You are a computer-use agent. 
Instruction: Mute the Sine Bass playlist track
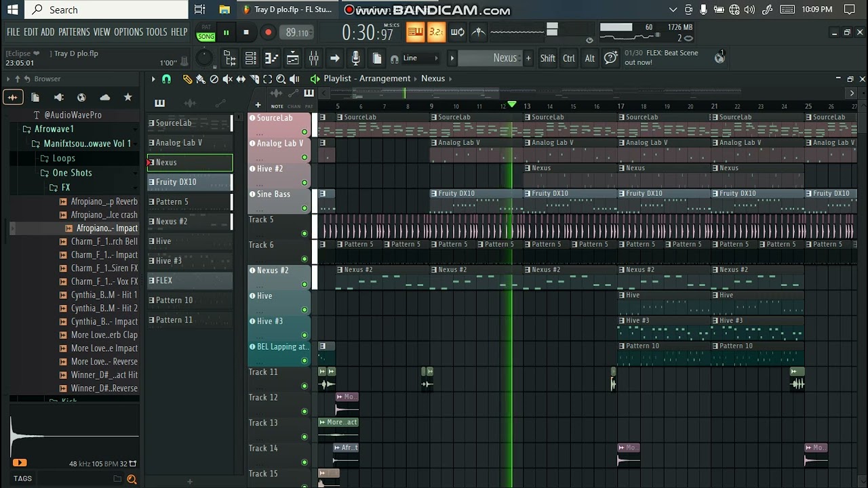click(x=304, y=208)
